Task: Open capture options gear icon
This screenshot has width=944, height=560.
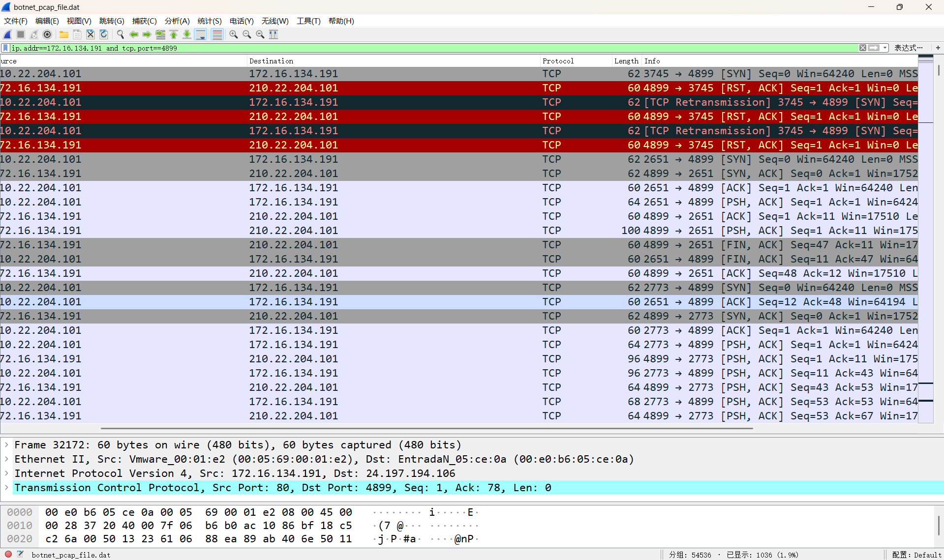Action: pos(47,34)
